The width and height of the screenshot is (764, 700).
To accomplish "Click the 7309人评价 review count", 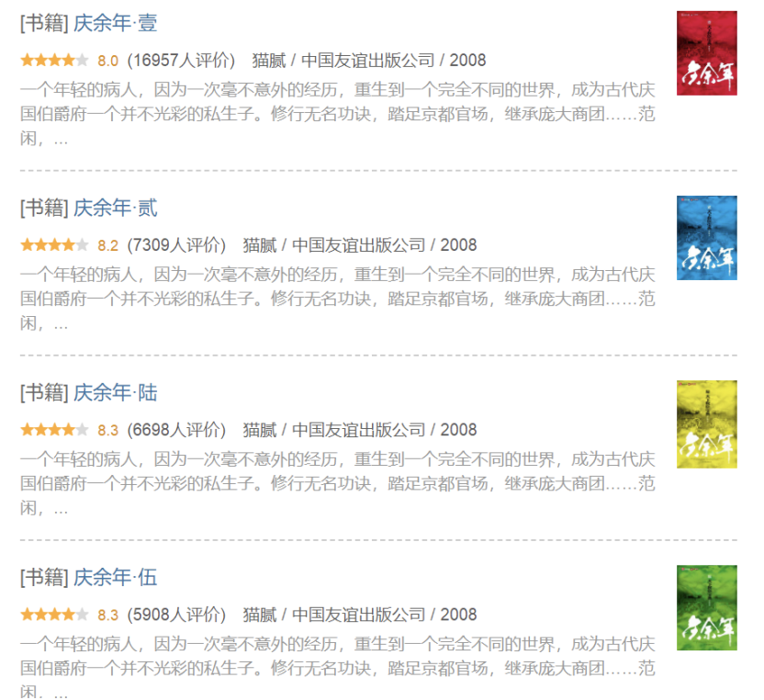I will [176, 245].
